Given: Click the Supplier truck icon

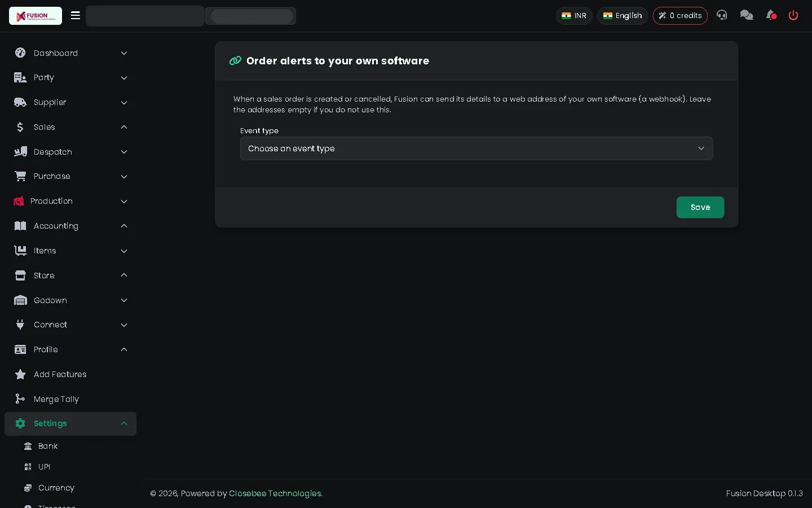Looking at the screenshot, I should 20,102.
